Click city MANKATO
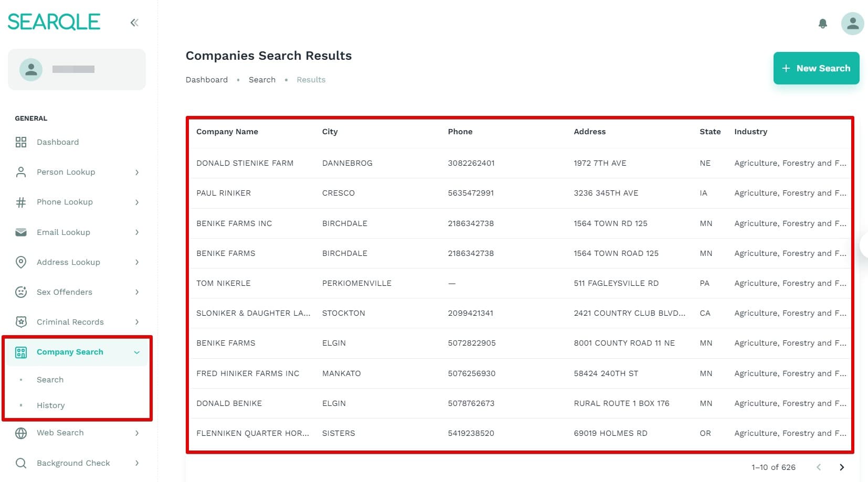The image size is (868, 482). [342, 373]
